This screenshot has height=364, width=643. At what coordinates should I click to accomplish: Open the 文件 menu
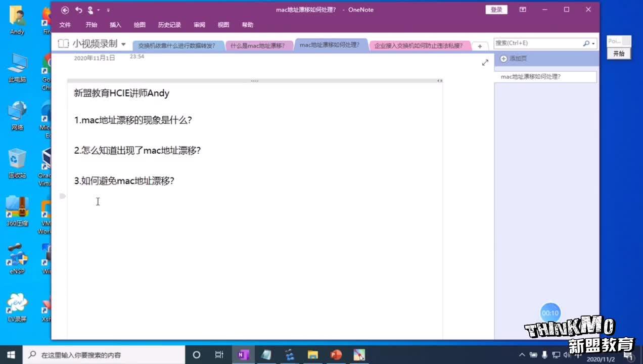(65, 25)
